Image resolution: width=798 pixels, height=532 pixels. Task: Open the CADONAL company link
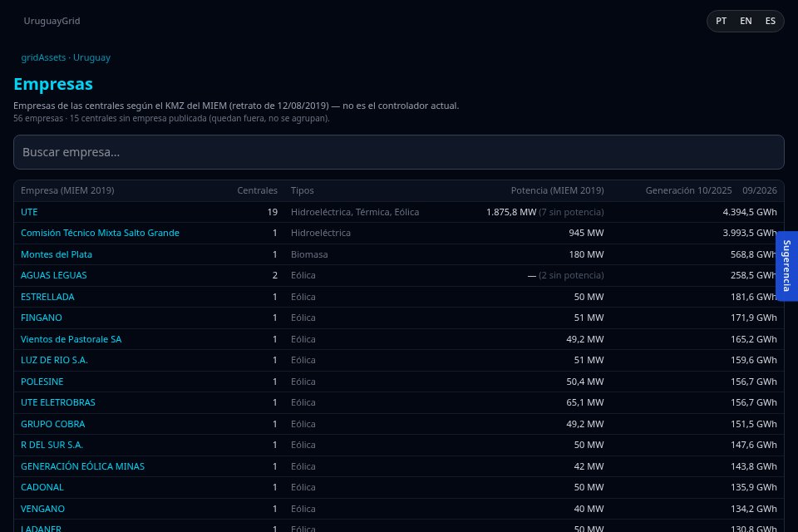(42, 487)
